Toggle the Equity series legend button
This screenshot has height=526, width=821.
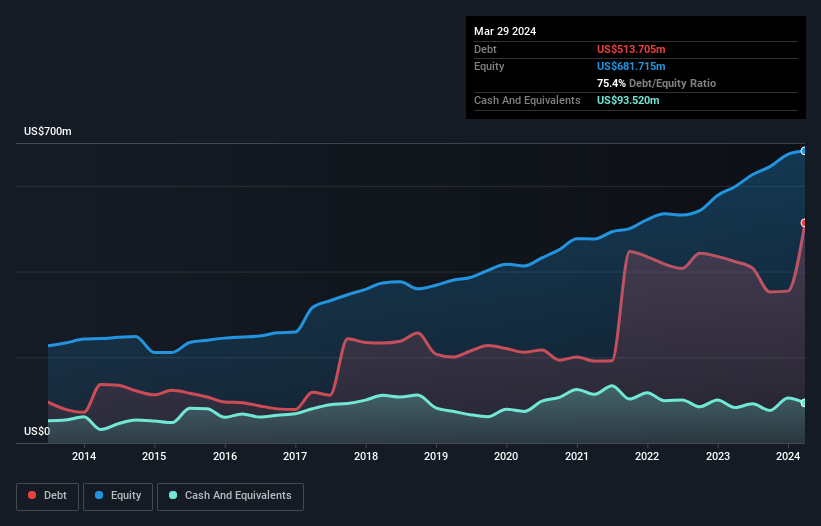[118, 496]
